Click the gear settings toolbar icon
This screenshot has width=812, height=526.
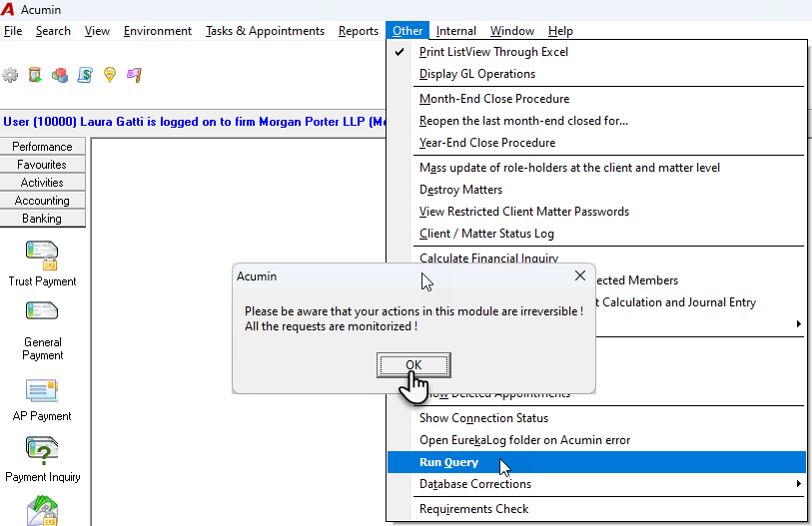10,75
